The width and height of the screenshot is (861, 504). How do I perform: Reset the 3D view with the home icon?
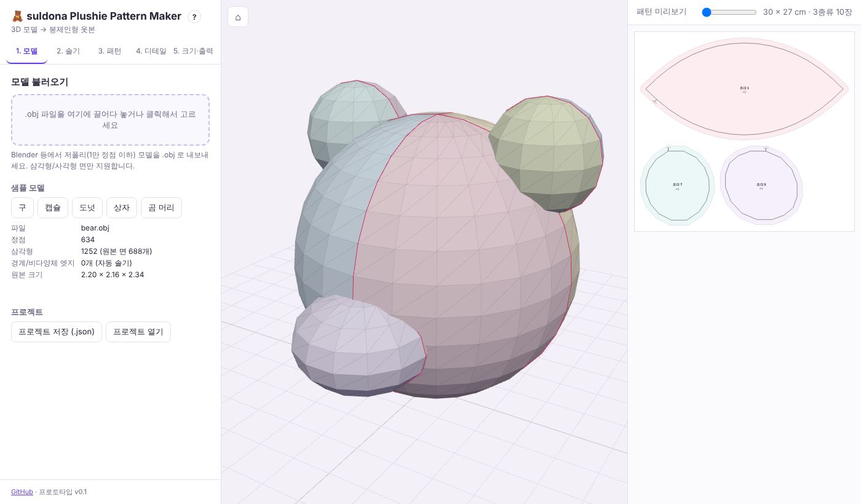point(238,17)
